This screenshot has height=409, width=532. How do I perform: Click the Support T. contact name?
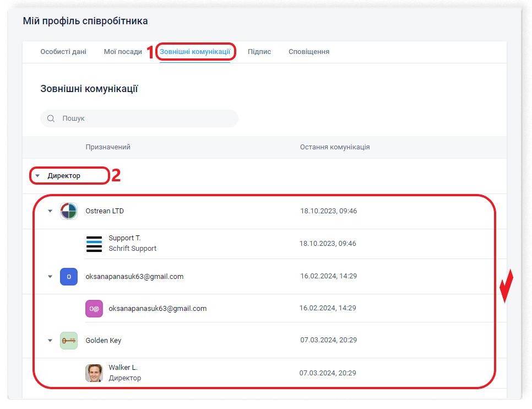(124, 238)
